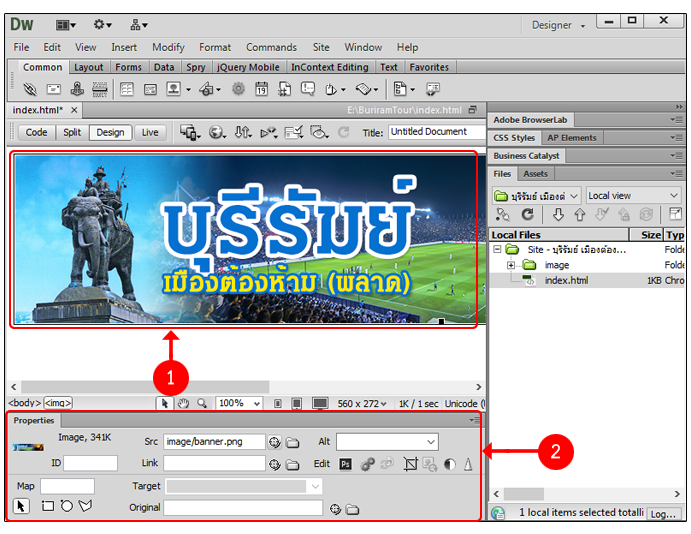Click the Insert Date icon
691x534 pixels.
tap(261, 89)
